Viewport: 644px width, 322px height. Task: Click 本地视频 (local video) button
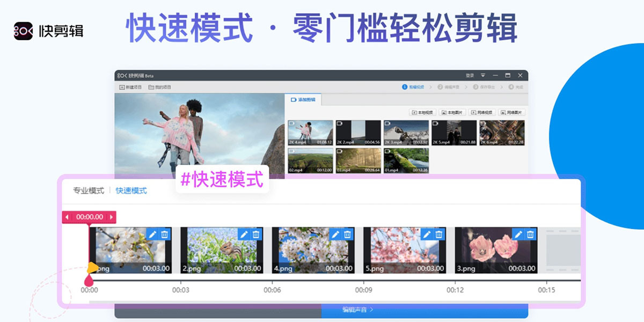pyautogui.click(x=422, y=113)
